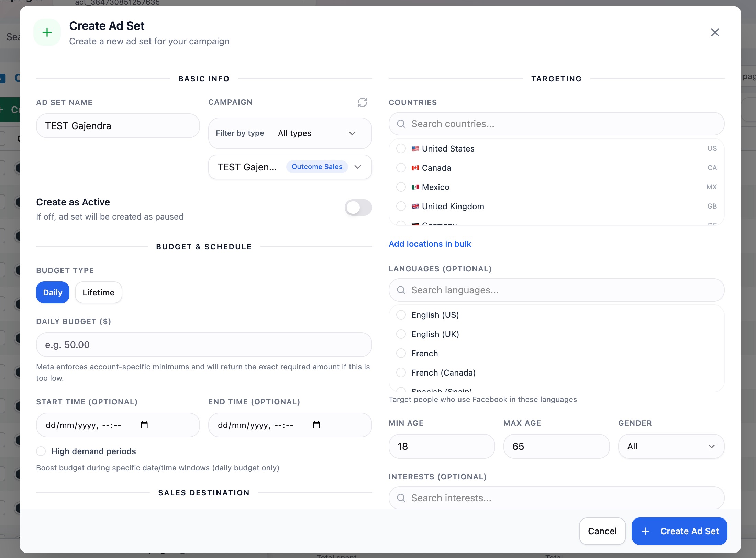
Task: Open the calendar picker for End Time
Action: tap(317, 425)
